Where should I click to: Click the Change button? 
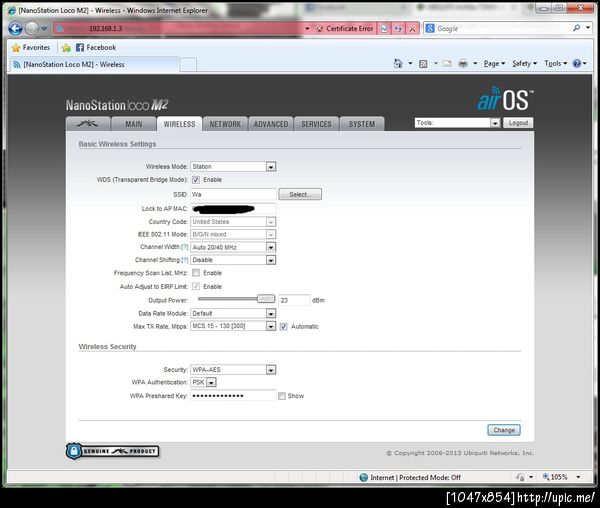504,430
